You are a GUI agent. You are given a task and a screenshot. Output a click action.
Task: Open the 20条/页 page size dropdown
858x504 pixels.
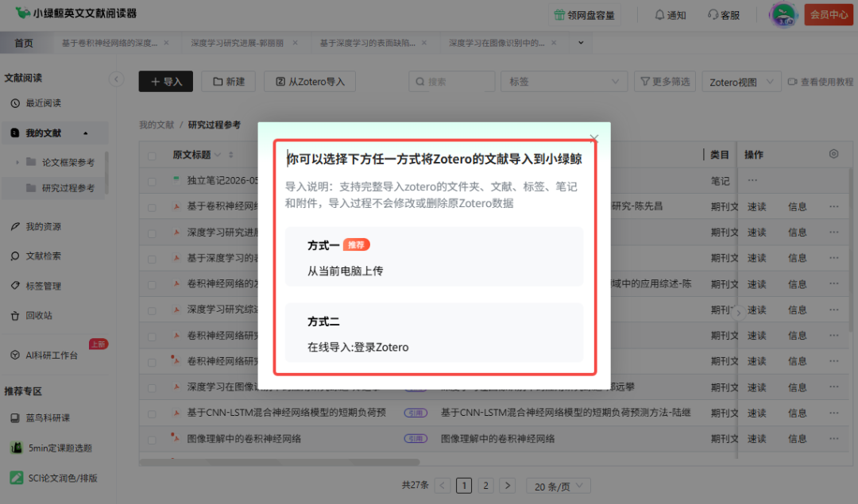(558, 486)
